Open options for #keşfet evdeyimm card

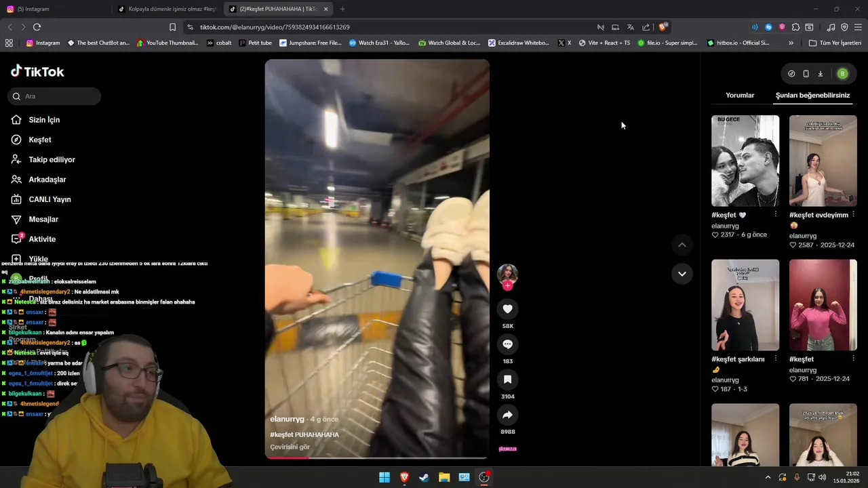(853, 214)
